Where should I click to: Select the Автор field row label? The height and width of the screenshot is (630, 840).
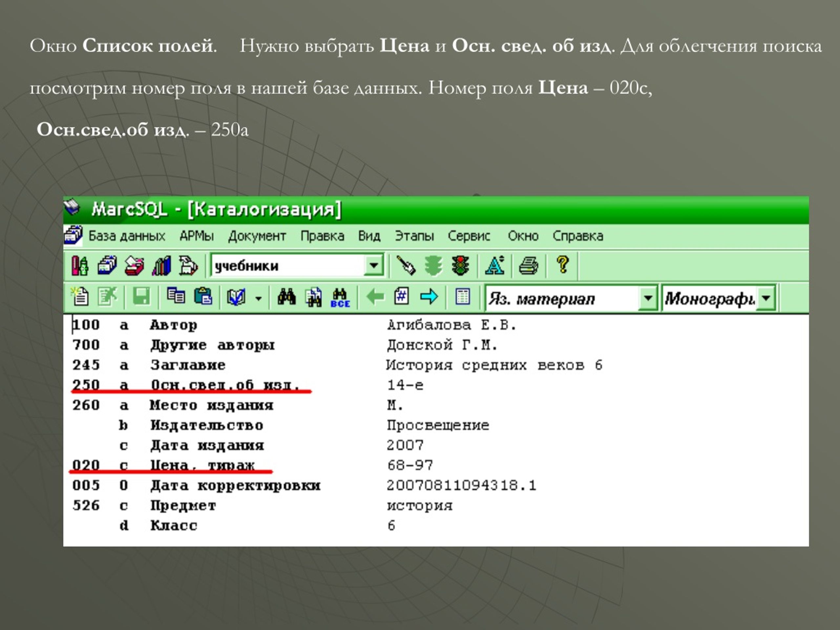click(x=174, y=325)
